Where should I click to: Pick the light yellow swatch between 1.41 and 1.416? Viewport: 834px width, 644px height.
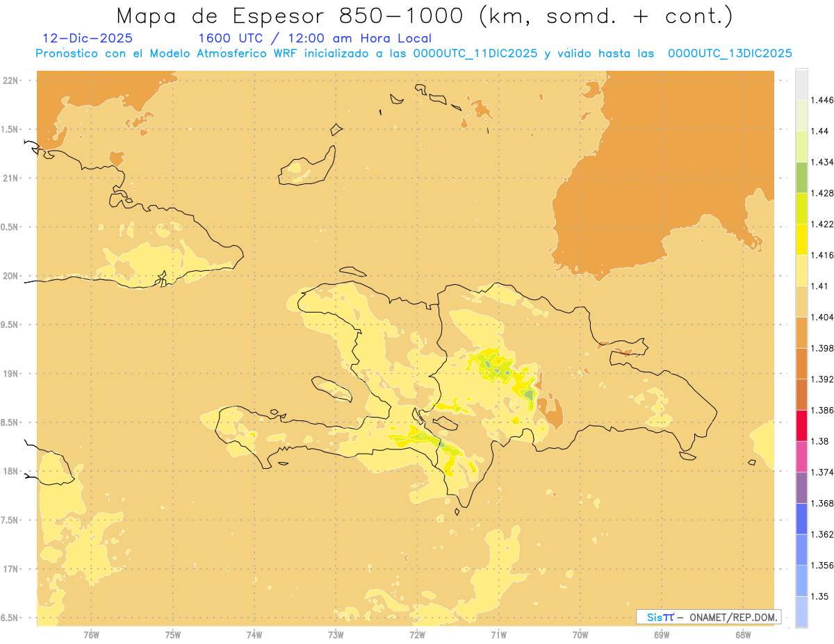[801, 270]
